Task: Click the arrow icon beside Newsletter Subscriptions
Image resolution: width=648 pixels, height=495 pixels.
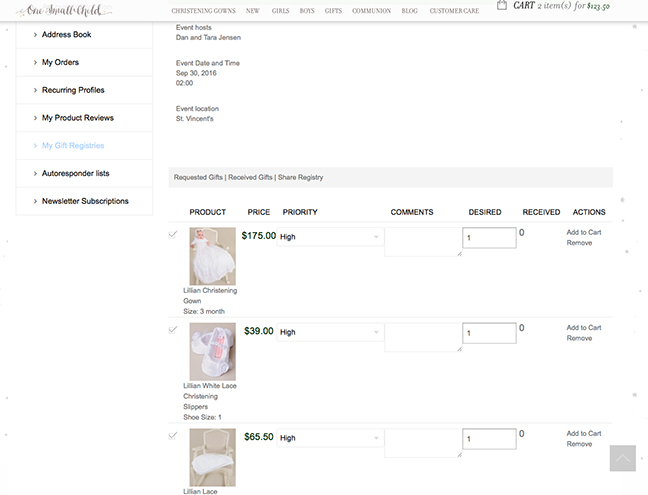Action: (x=35, y=201)
